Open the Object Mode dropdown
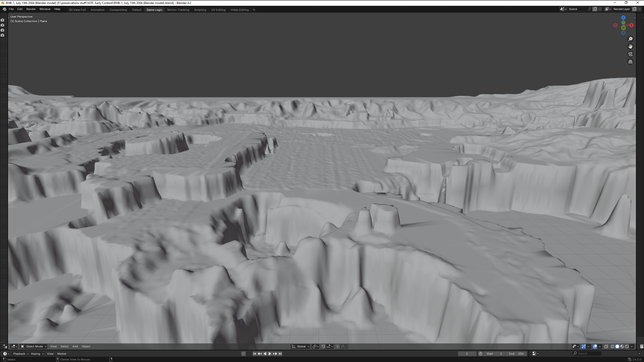 click(34, 346)
